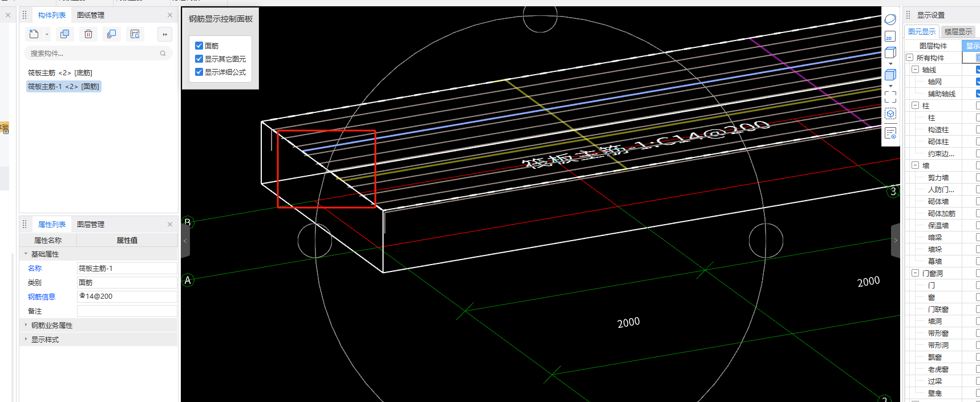This screenshot has width=980, height=402.
Task: Expand more tools with double-arrow button
Action: 165,34
